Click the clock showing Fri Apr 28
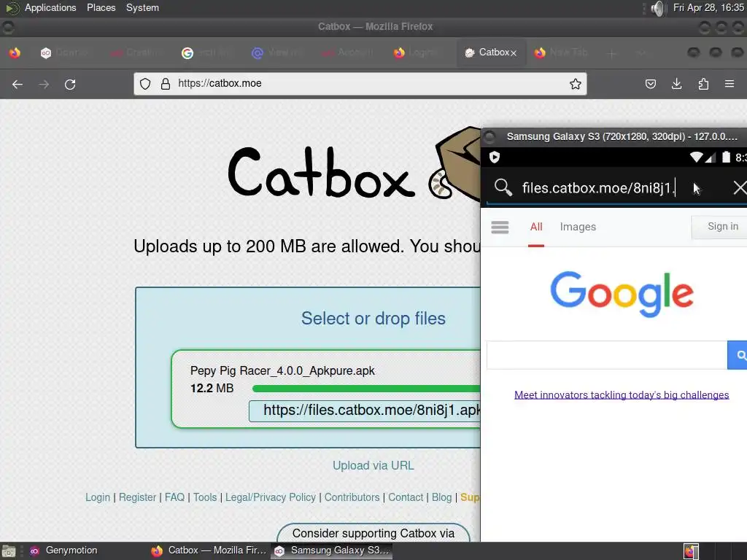Screen dimensions: 747x560 tap(708, 7)
